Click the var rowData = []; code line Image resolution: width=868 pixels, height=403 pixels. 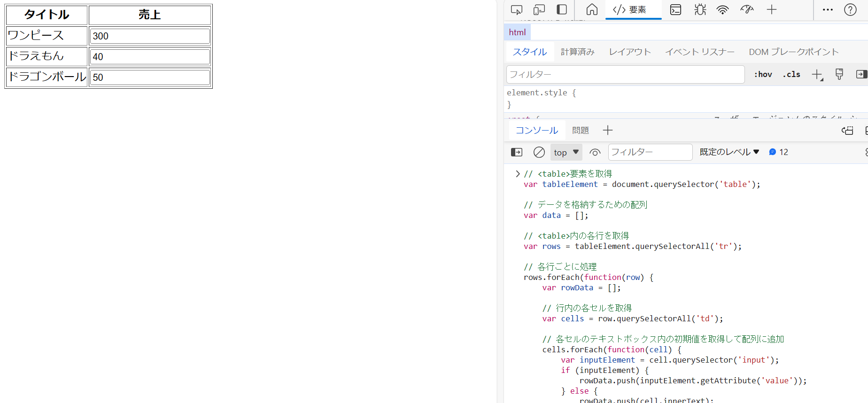click(581, 287)
